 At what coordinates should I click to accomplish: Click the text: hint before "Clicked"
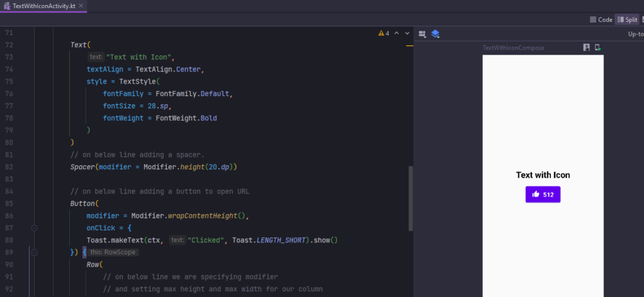[177, 240]
